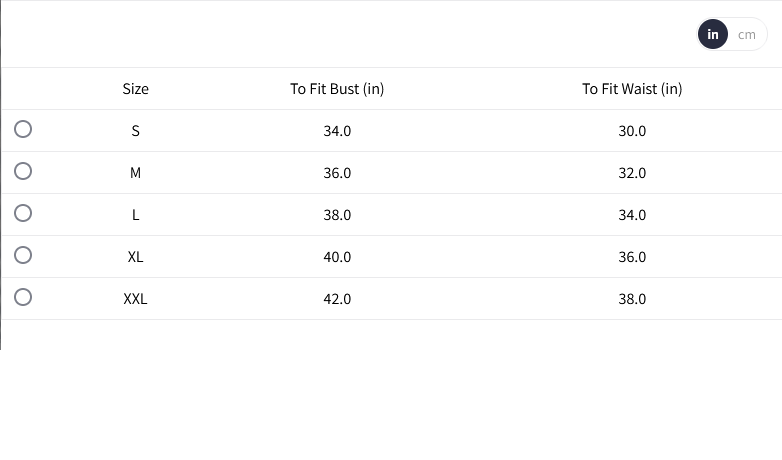The width and height of the screenshot is (782, 460).
Task: Select the radio button for size M
Action: [23, 171]
